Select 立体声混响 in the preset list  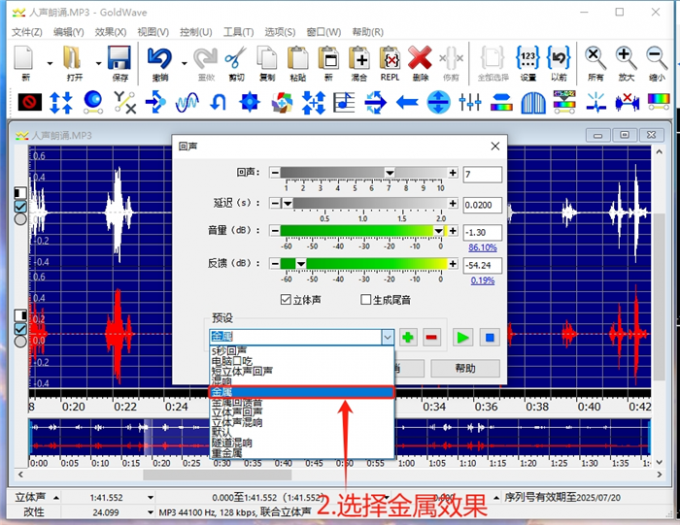pos(302,422)
